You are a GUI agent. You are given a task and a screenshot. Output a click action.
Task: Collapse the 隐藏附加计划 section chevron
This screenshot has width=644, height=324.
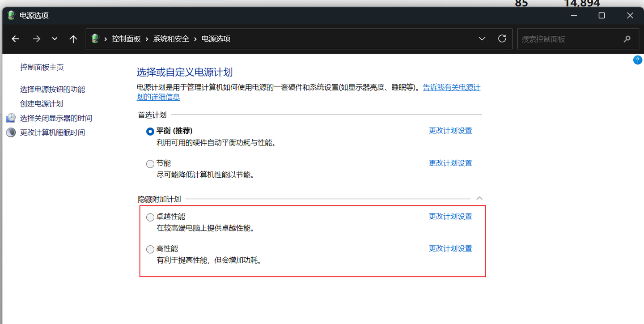[x=479, y=198]
